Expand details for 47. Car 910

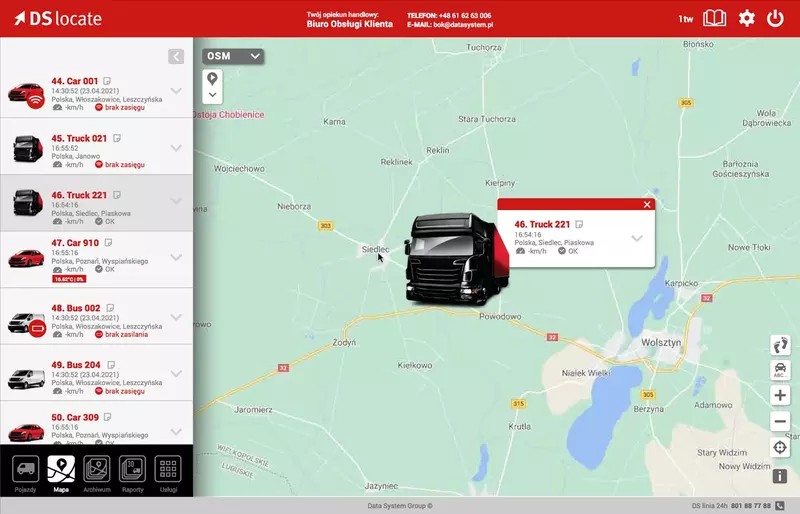176,256
